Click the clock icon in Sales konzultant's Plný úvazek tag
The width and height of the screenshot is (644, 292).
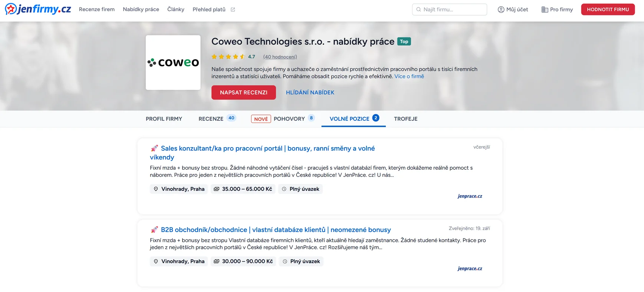pyautogui.click(x=284, y=189)
